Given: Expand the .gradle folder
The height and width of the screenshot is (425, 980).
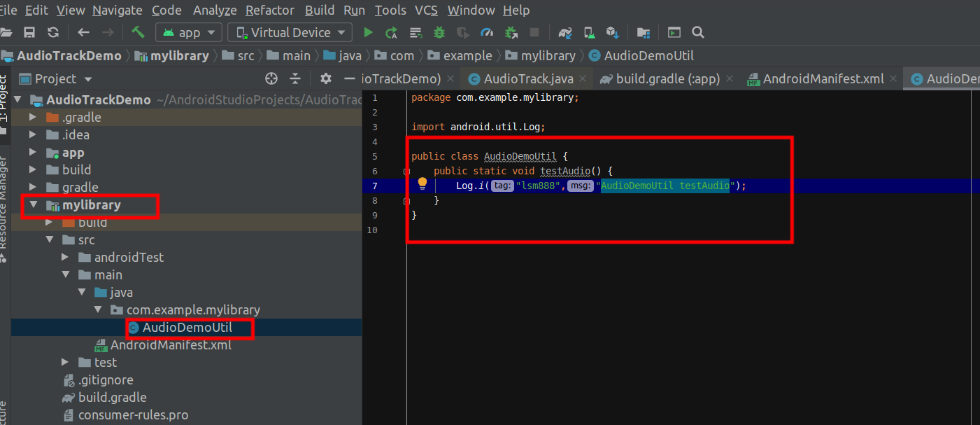Looking at the screenshot, I should click(33, 117).
